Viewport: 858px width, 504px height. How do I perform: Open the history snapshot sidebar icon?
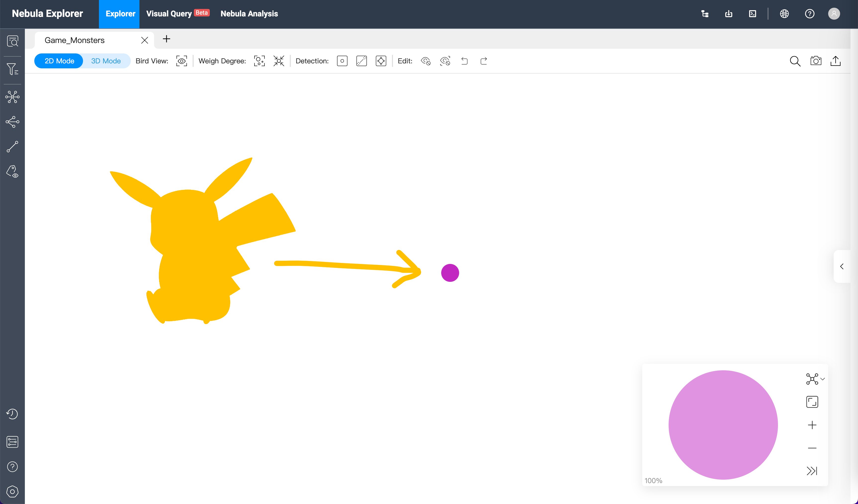13,414
